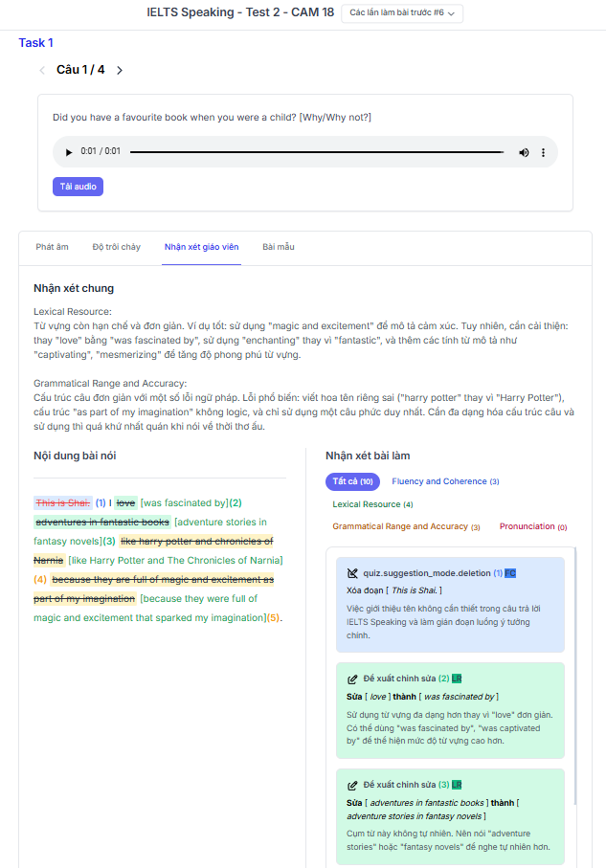Click edit icon on suggestion three

pyautogui.click(x=352, y=785)
